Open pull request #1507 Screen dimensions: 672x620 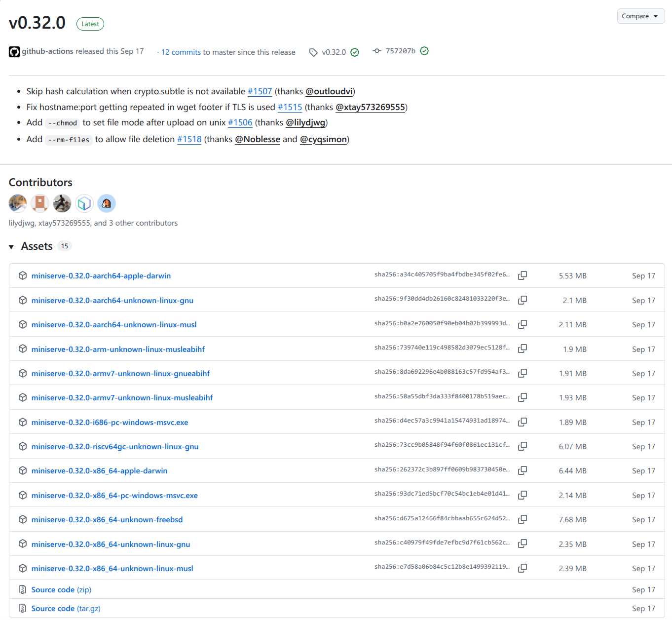(260, 91)
